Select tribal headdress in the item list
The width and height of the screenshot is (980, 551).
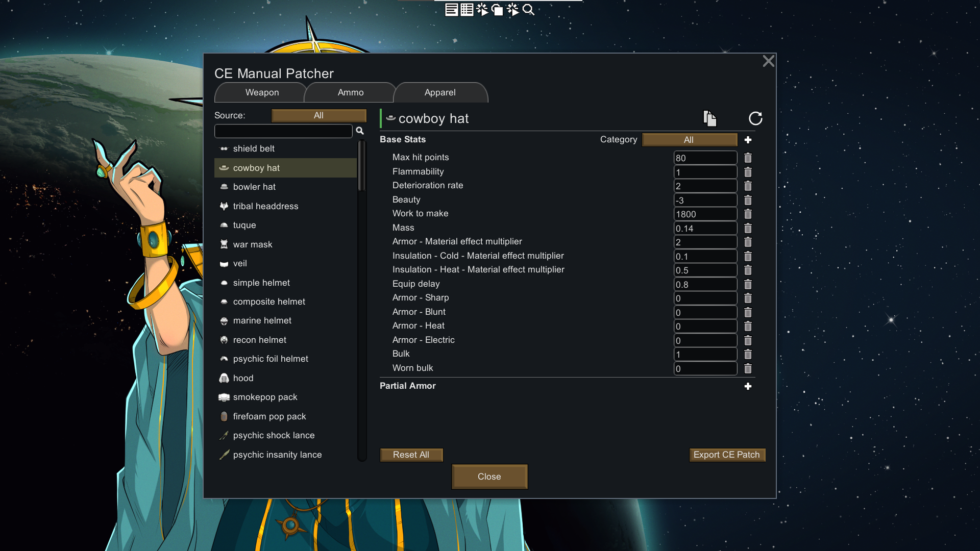tap(285, 206)
